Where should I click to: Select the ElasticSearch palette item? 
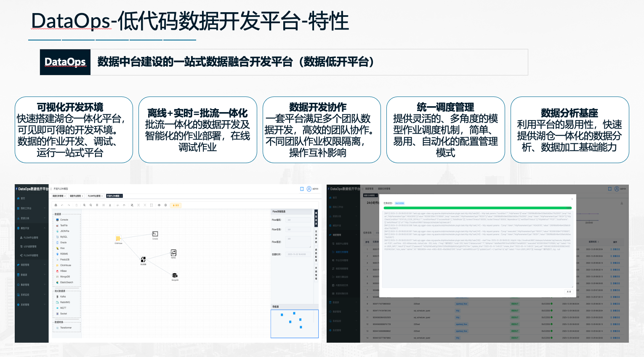click(64, 282)
